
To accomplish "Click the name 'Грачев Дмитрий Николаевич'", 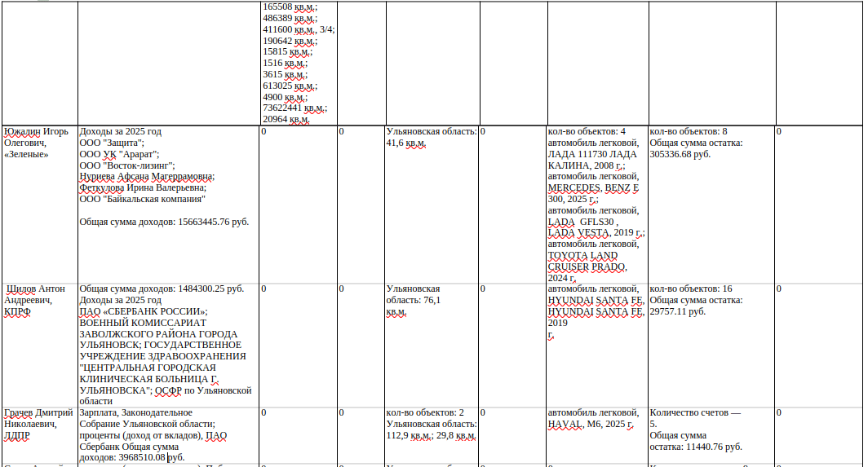I will pyautogui.click(x=38, y=418).
